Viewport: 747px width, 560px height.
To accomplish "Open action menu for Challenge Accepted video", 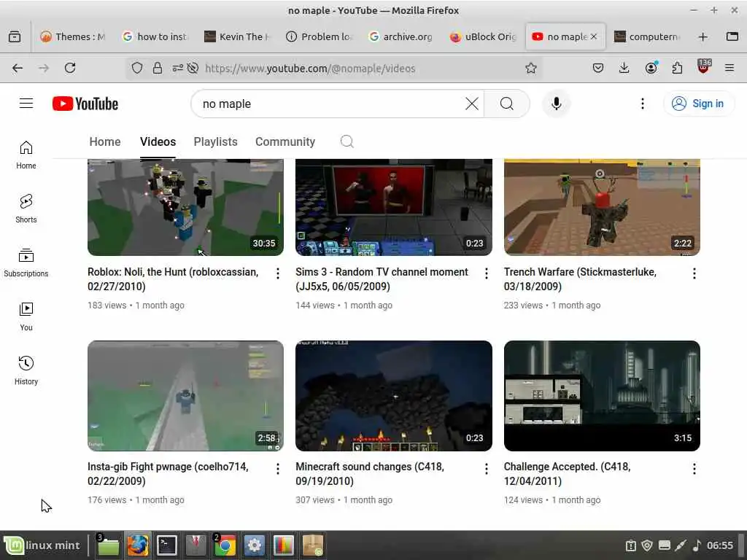I will click(694, 469).
